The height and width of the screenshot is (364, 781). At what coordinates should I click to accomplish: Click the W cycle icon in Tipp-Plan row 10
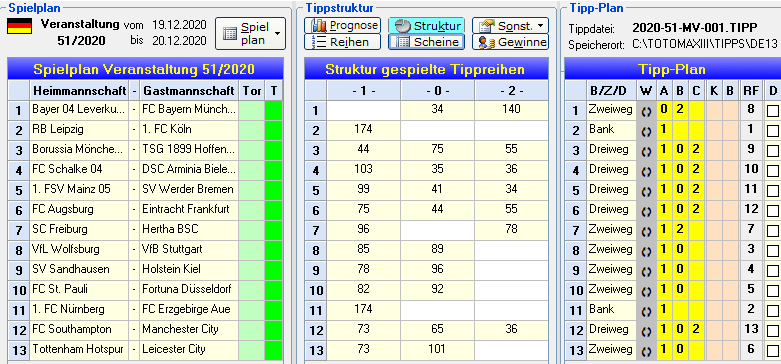[647, 291]
